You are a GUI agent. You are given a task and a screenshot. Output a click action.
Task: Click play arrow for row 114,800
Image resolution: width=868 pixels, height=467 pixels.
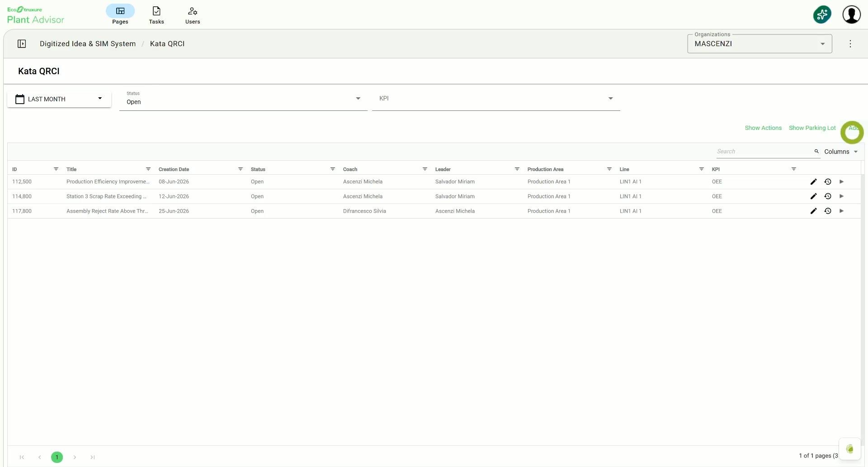(841, 196)
